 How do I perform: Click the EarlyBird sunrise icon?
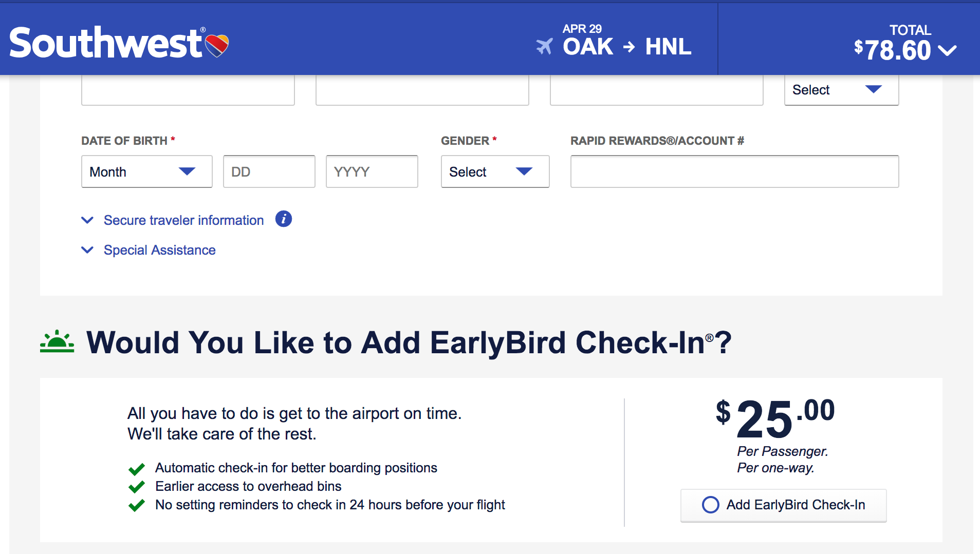click(x=57, y=341)
